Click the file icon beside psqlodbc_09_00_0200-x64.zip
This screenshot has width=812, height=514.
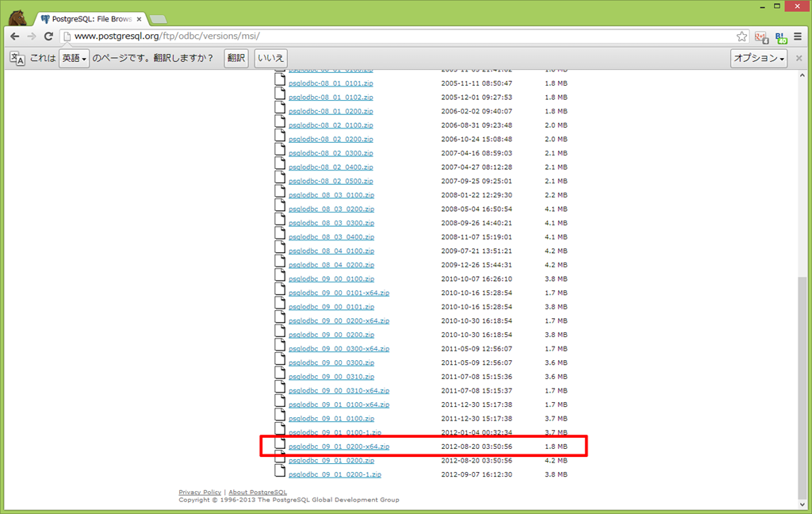pyautogui.click(x=280, y=317)
